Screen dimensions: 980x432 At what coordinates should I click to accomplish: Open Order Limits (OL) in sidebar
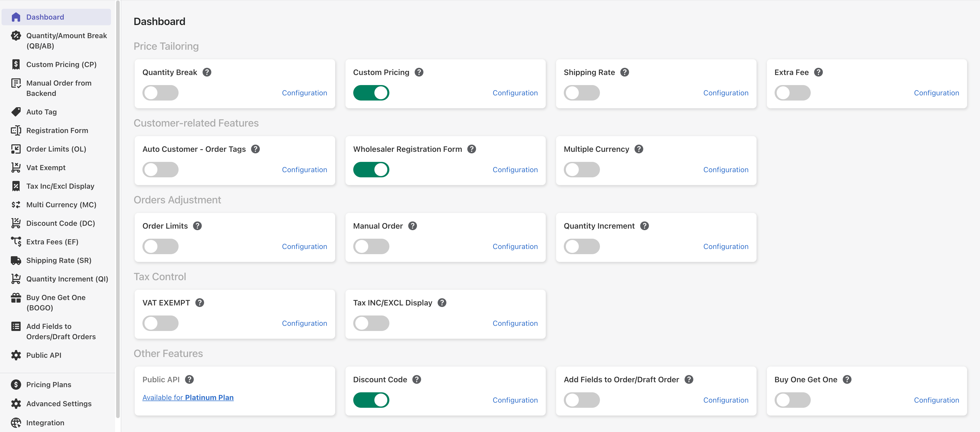point(56,149)
